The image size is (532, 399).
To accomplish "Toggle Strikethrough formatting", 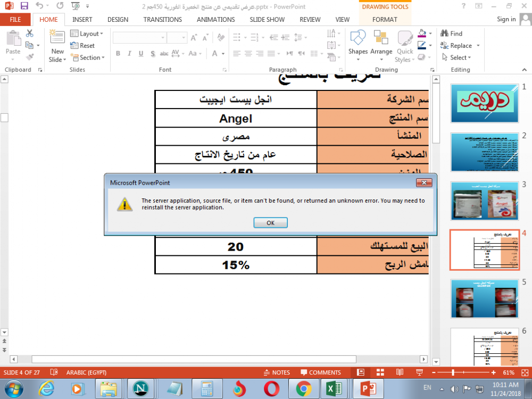I will point(164,53).
